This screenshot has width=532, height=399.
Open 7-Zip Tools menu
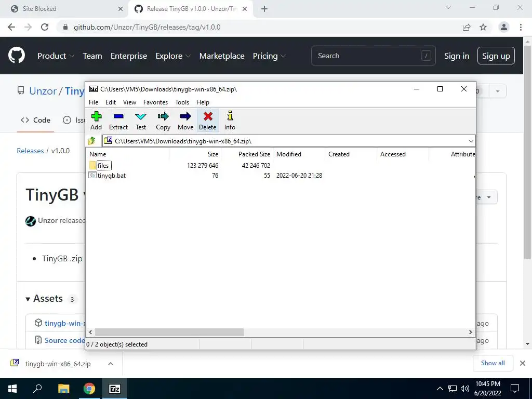pyautogui.click(x=182, y=102)
